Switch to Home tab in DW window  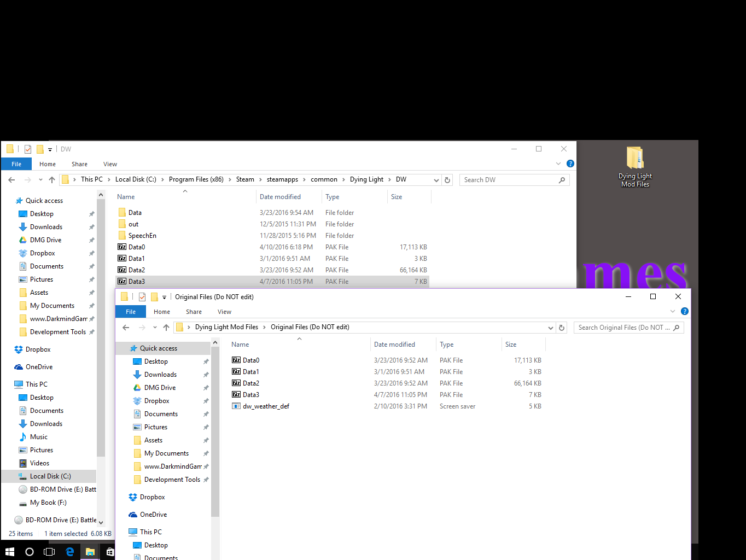click(48, 164)
